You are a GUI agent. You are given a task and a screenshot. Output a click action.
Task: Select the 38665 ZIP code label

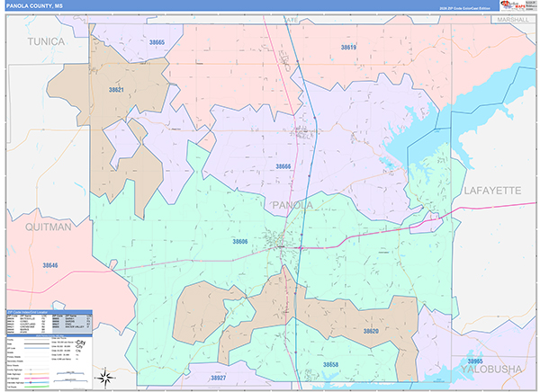(x=157, y=42)
